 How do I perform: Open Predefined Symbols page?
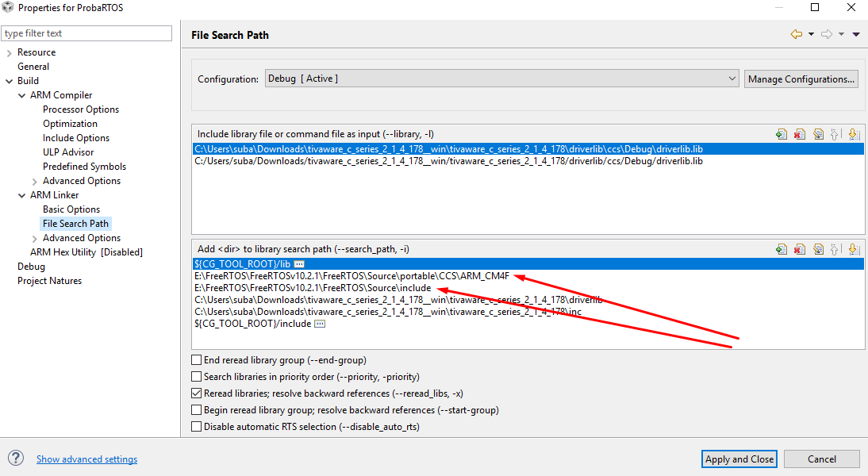click(x=84, y=167)
